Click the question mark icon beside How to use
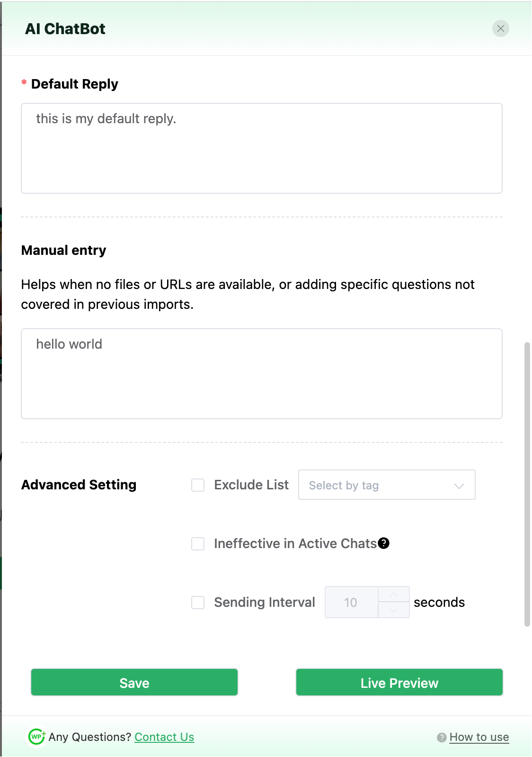Image resolution: width=532 pixels, height=757 pixels. coord(442,737)
